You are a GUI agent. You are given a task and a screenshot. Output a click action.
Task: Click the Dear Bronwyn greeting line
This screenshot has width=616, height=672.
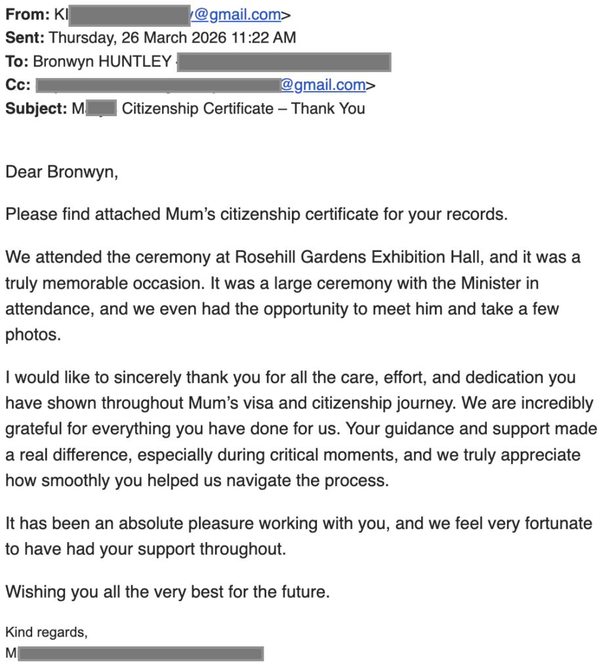tap(62, 172)
